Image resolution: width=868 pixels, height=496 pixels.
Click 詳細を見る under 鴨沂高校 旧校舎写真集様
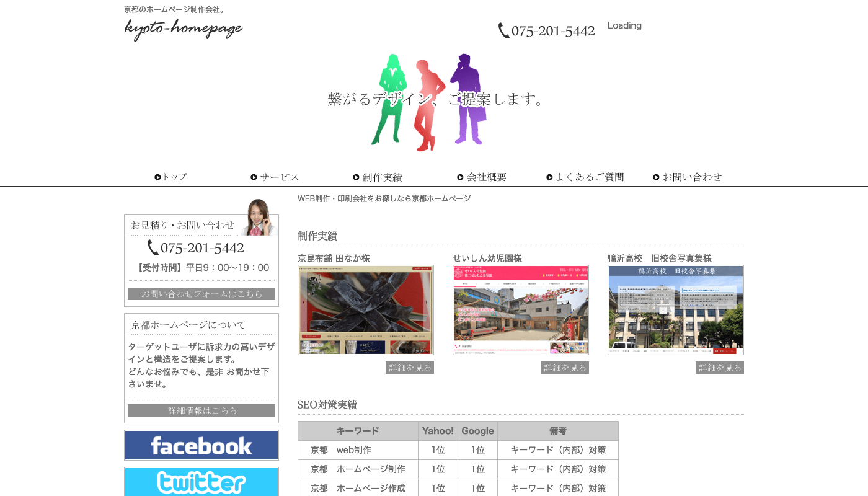click(x=719, y=368)
